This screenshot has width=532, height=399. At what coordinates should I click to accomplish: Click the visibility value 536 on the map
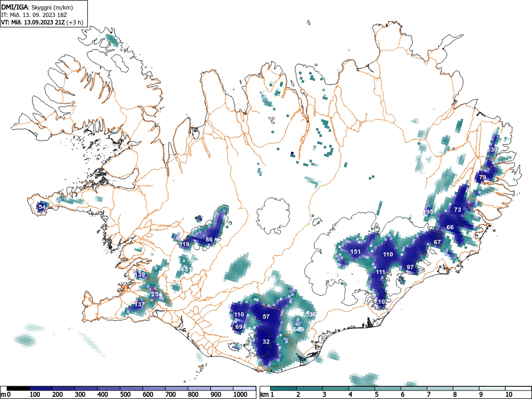tap(311, 314)
